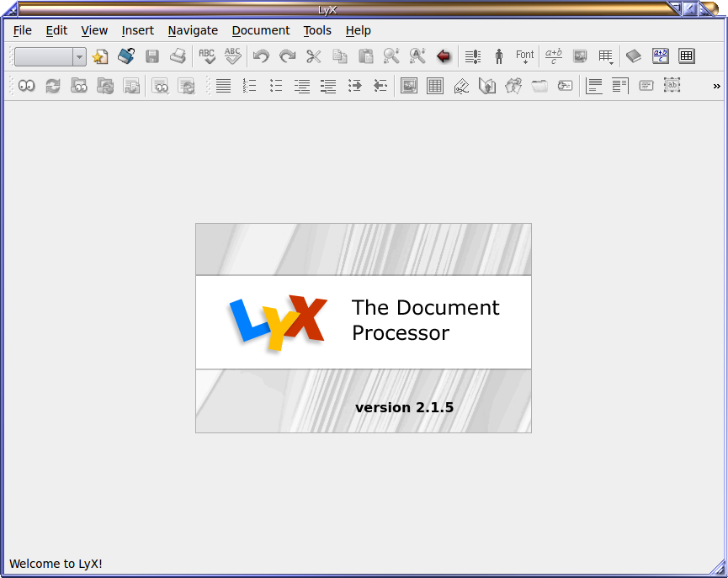This screenshot has height=578, width=728.
Task: Insert label tag icon
Action: pyautogui.click(x=461, y=86)
